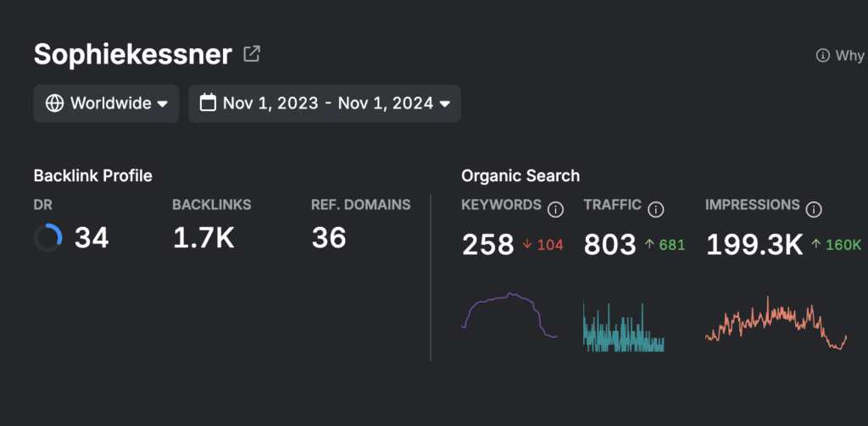The width and height of the screenshot is (868, 426).
Task: Open the Nov 1, 2023 - Nov 1, 2024 date range dropdown
Action: (x=325, y=103)
